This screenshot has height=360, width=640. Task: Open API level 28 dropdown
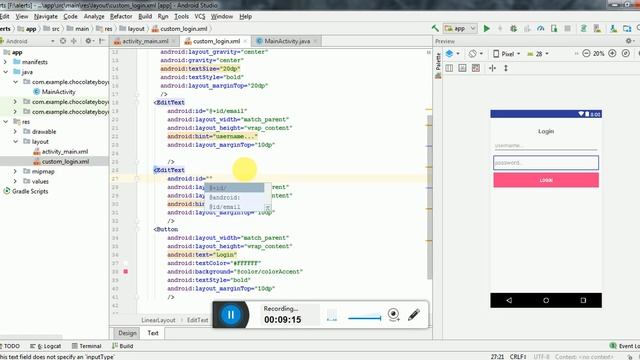point(538,53)
